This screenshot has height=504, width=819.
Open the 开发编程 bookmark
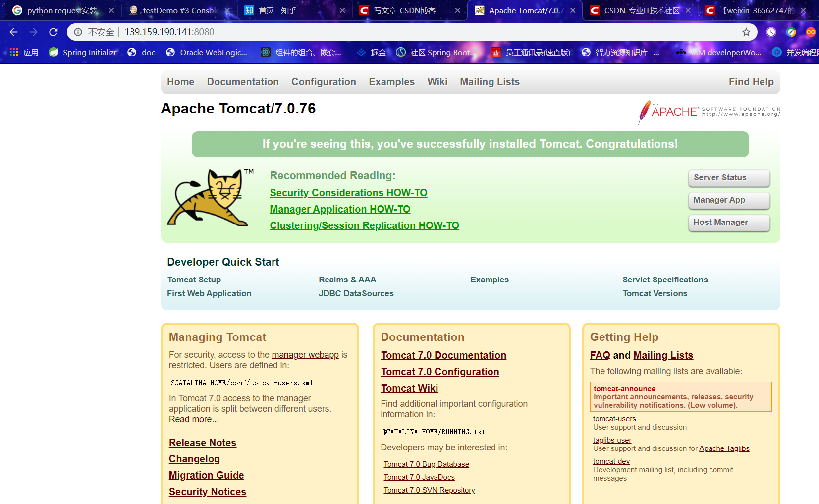pos(796,52)
